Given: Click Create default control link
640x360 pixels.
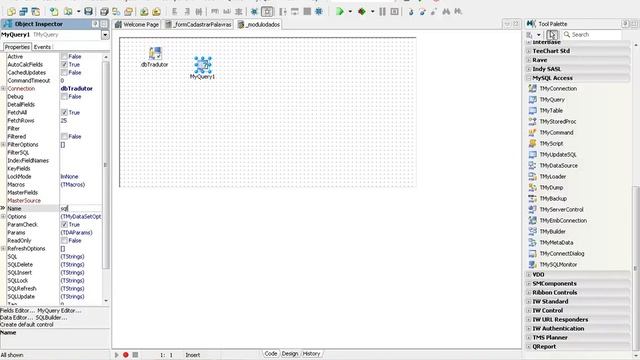Looking at the screenshot, I should click(27, 324).
